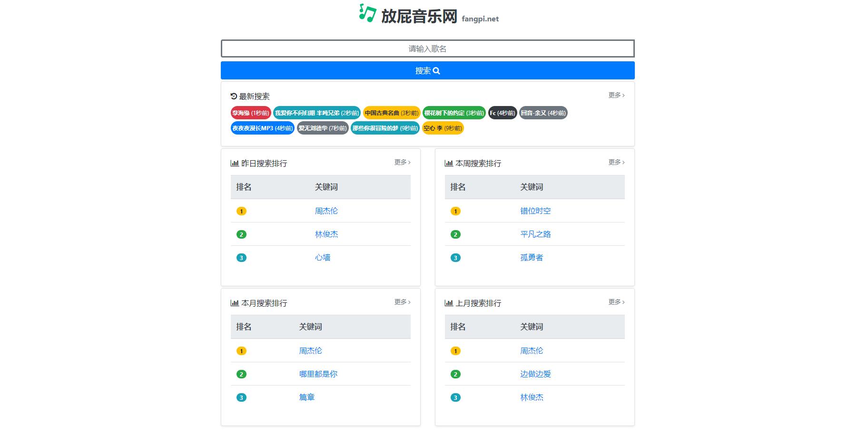Open the 错位时空 keyword link

535,211
